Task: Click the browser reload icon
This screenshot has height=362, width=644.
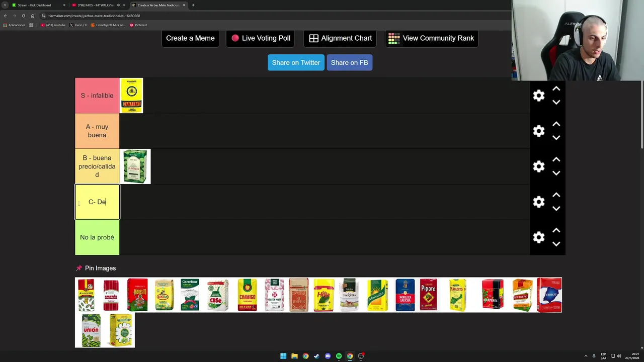Action: pos(23,16)
